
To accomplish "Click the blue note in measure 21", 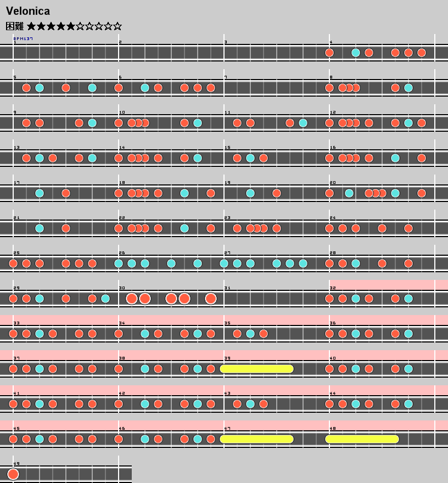I will (40, 228).
